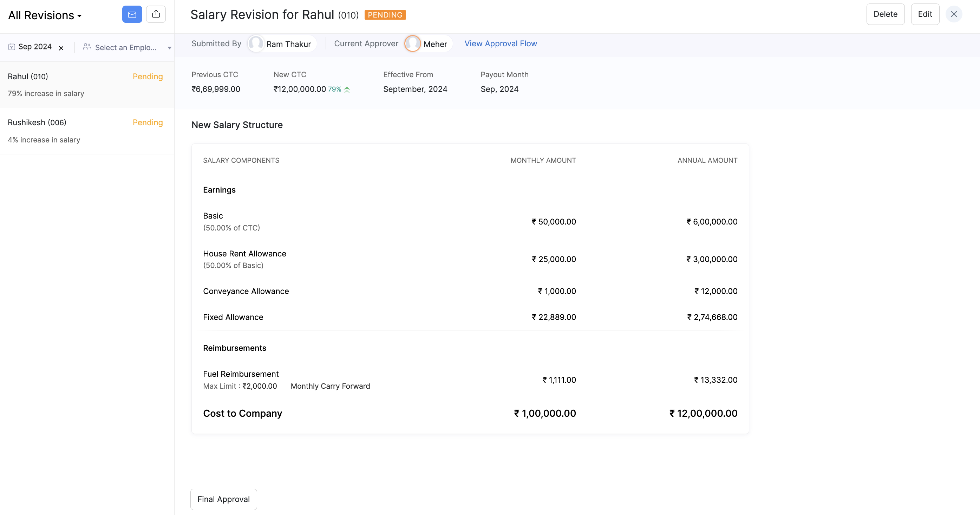
Task: Remove the Sep 2024 filter
Action: (x=61, y=48)
